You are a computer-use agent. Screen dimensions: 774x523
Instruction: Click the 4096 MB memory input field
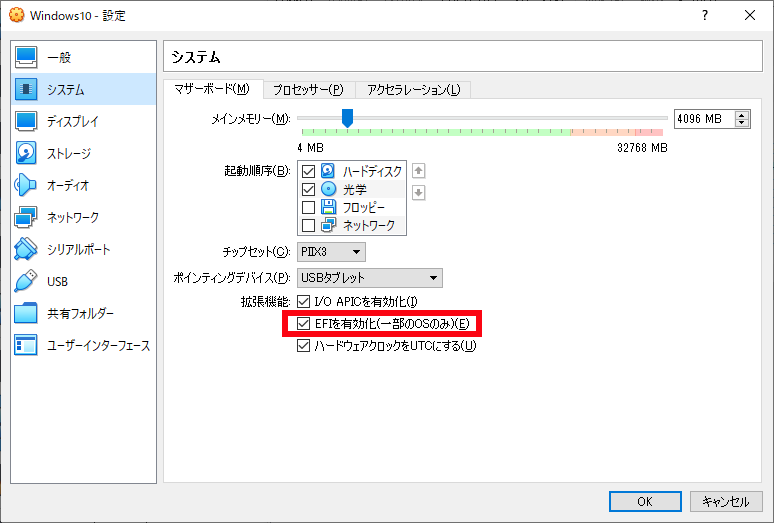pyautogui.click(x=704, y=119)
